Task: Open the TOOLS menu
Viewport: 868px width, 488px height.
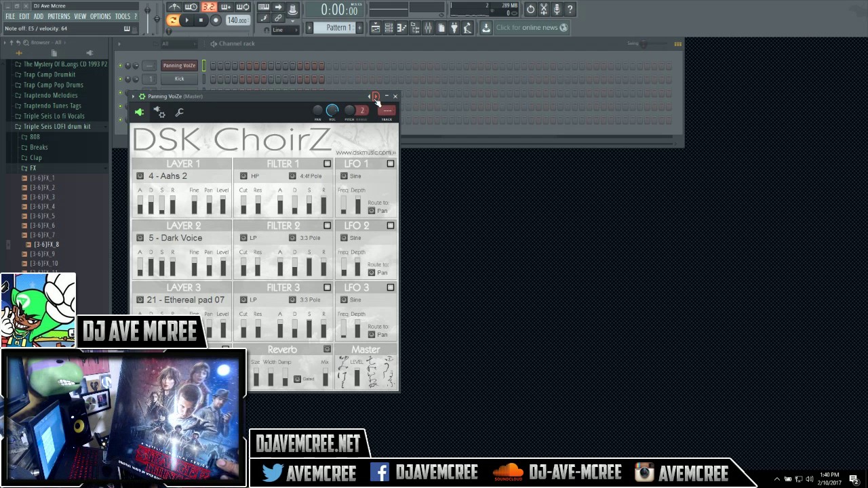Action: tap(123, 16)
